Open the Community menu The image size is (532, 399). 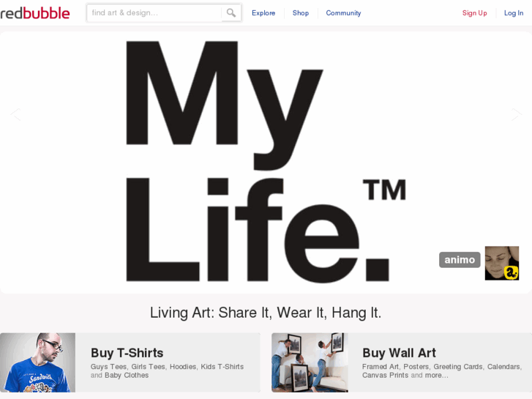343,13
